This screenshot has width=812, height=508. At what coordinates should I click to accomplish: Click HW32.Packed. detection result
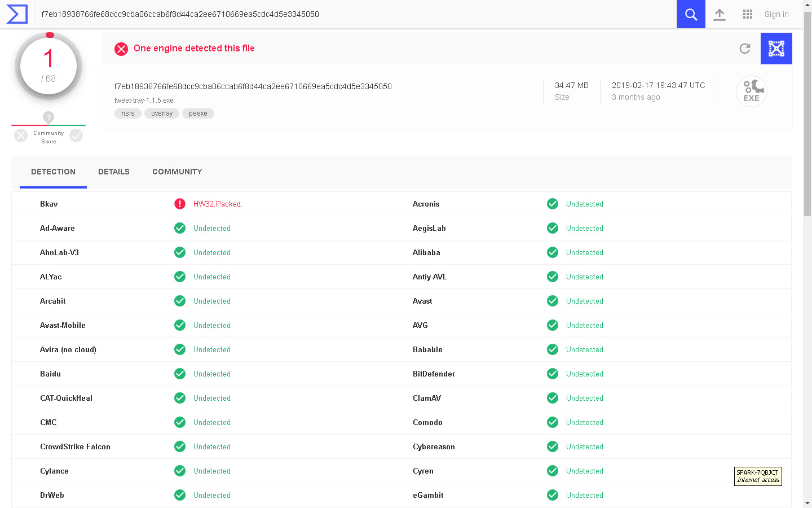(218, 204)
